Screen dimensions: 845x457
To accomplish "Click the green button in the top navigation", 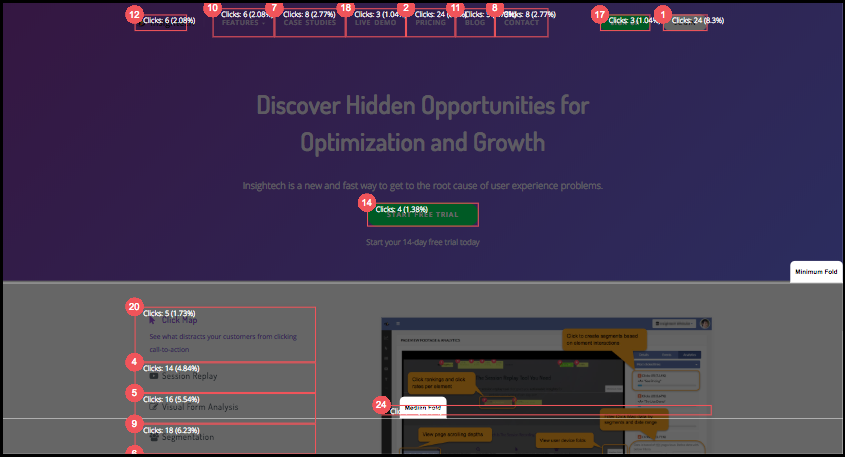I will click(625, 23).
